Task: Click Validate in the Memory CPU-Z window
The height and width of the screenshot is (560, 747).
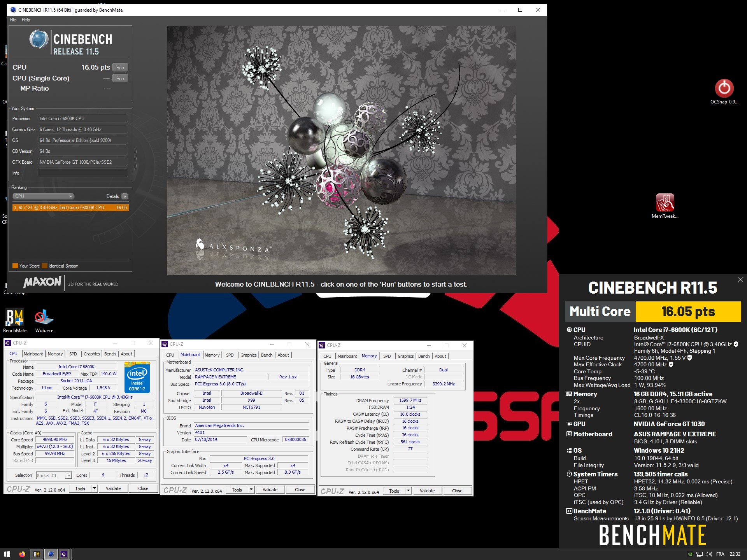Action: 427,491
